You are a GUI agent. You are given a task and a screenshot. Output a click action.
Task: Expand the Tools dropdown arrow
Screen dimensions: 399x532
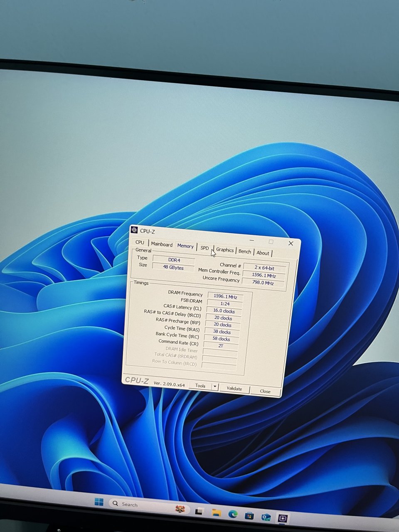[x=215, y=387]
